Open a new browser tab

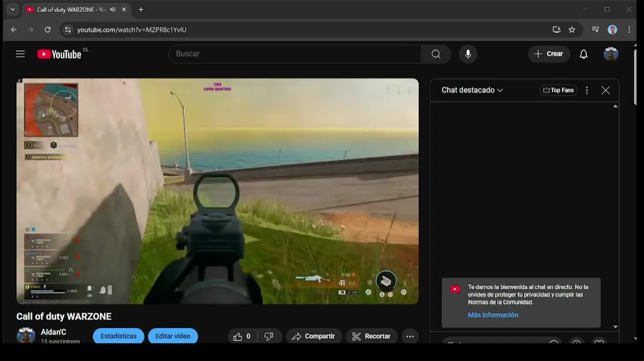point(141,10)
